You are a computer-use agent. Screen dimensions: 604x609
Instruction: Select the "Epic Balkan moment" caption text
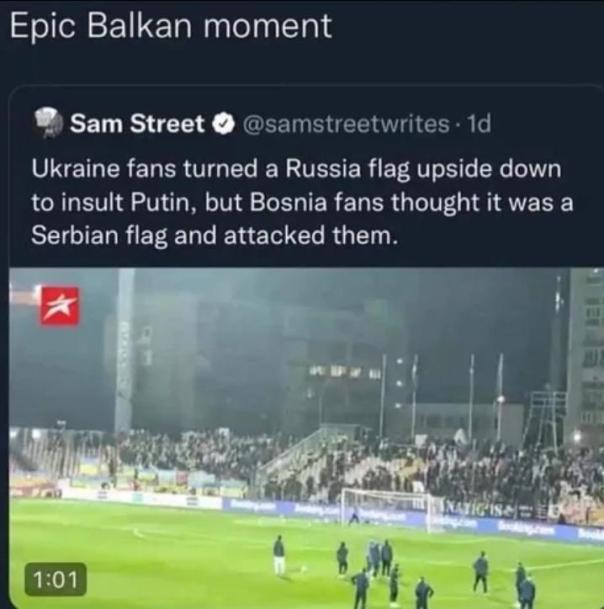tap(170, 26)
